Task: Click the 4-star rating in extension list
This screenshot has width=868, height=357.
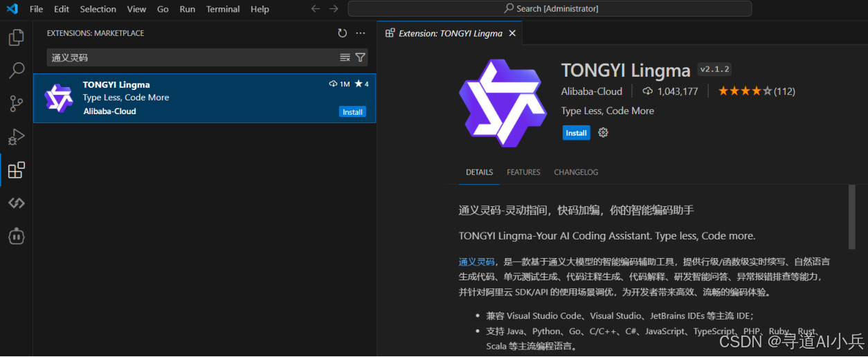Action: pyautogui.click(x=361, y=84)
